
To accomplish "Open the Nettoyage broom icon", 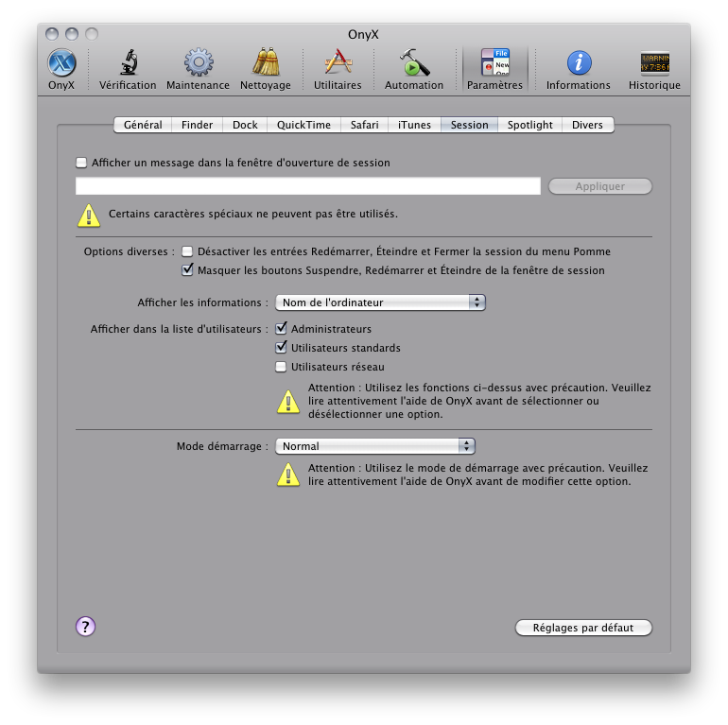I will 266,63.
